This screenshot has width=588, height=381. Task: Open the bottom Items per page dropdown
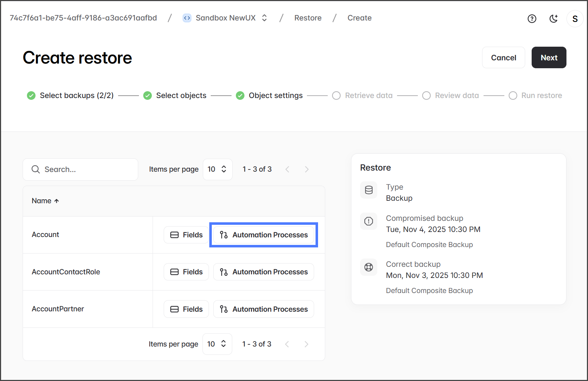pyautogui.click(x=217, y=344)
